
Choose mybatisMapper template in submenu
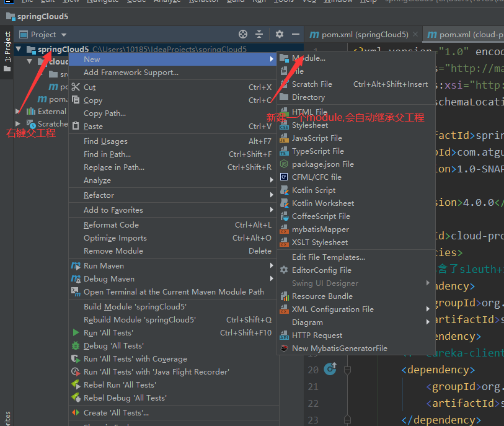(x=321, y=229)
